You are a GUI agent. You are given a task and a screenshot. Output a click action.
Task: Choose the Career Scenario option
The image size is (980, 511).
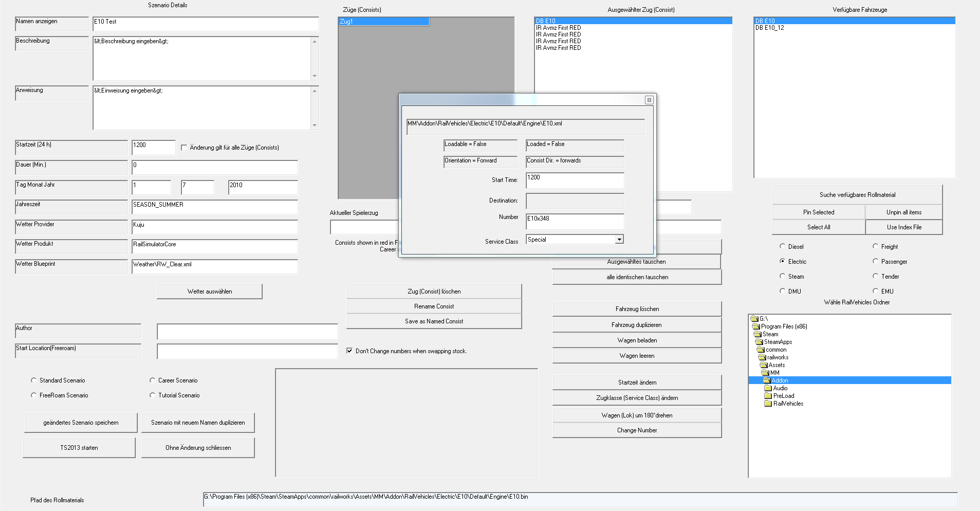tap(152, 380)
